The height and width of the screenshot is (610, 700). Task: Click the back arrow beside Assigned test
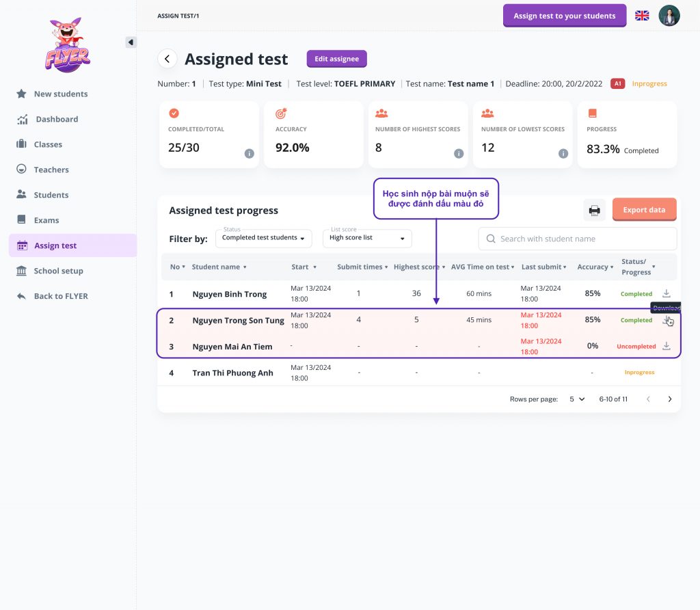pos(167,59)
